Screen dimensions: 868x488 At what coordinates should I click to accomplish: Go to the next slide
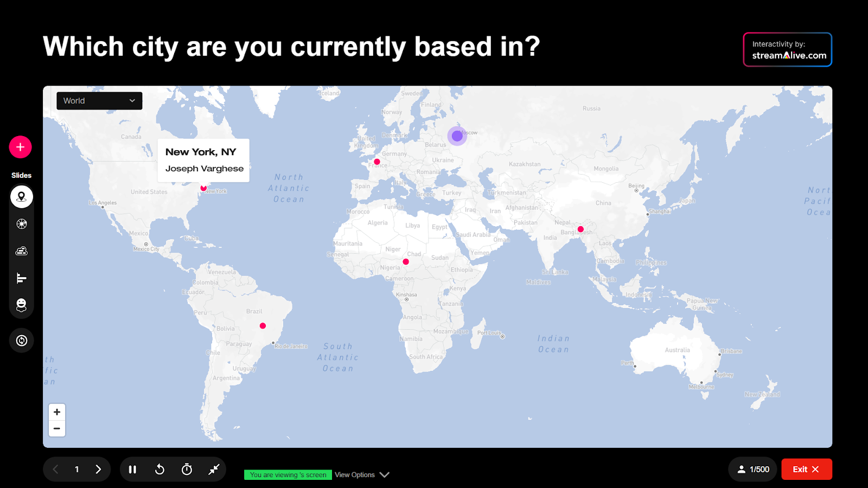coord(98,470)
